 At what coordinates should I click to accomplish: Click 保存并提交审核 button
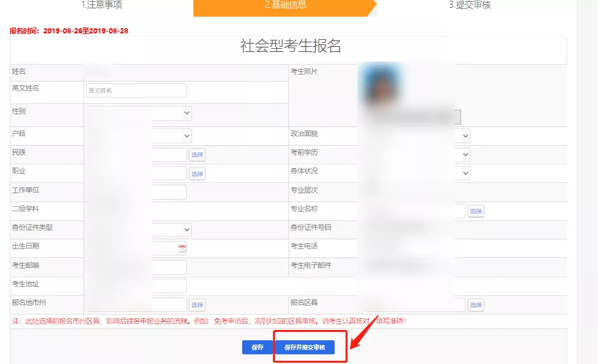pos(305,347)
